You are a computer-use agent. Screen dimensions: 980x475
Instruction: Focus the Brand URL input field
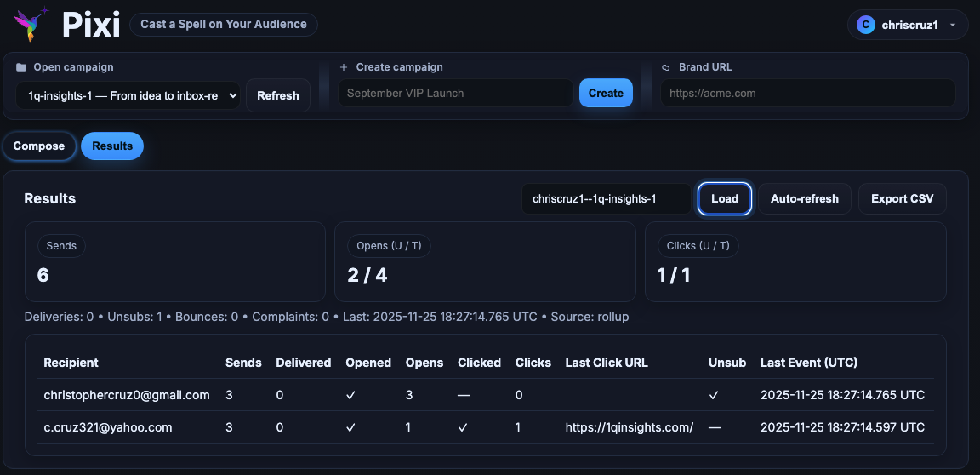pyautogui.click(x=807, y=93)
